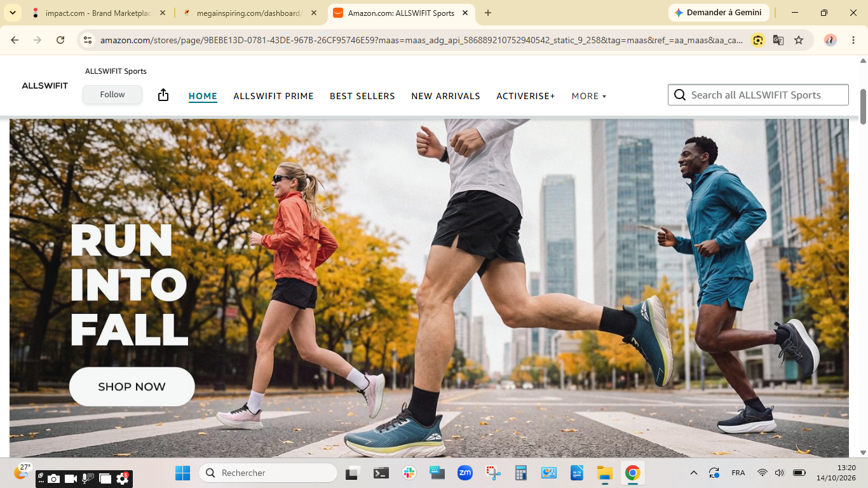Open the Chrome three-dot menu
The width and height of the screenshot is (868, 488).
click(852, 40)
